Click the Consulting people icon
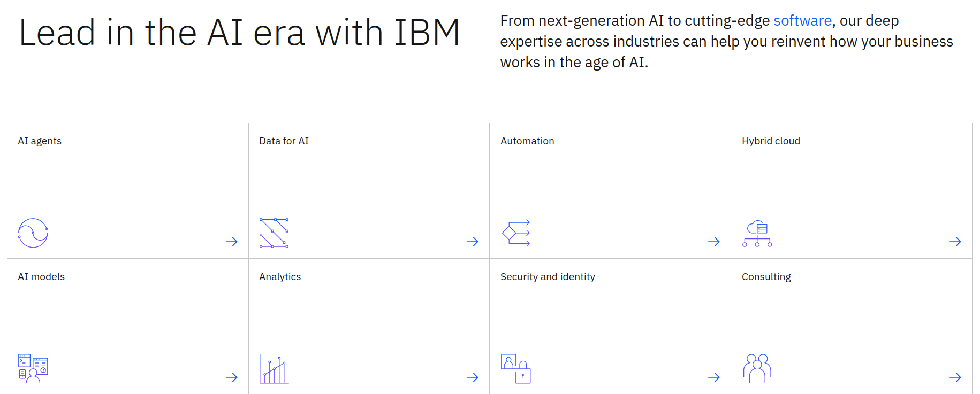 click(x=757, y=369)
